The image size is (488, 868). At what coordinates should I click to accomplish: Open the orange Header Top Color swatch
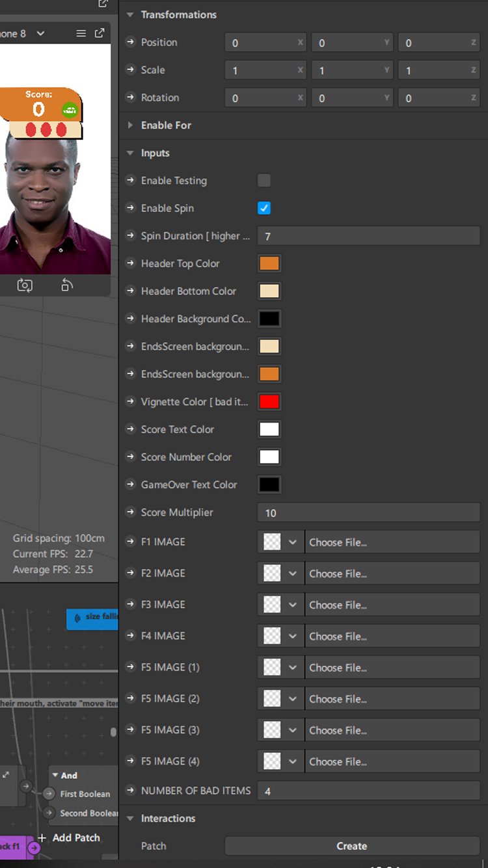(x=269, y=263)
